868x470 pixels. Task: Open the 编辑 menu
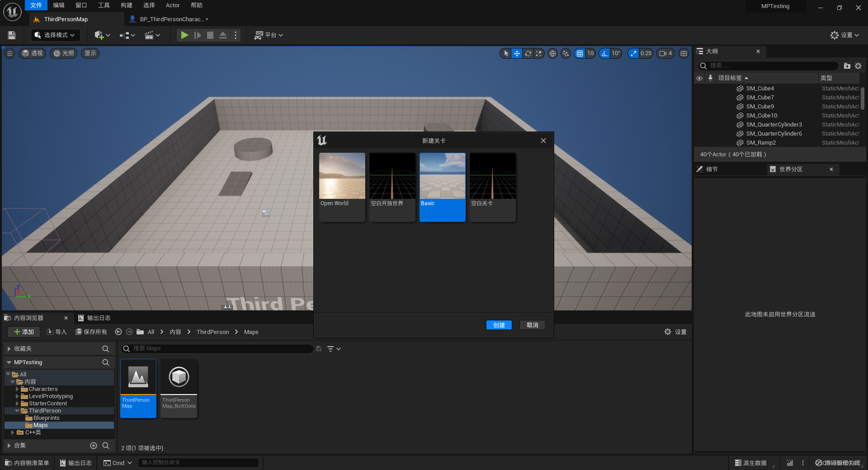[59, 5]
